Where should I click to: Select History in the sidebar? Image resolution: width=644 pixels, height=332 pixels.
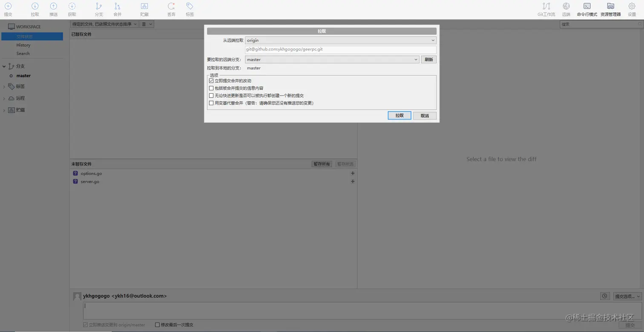point(23,45)
